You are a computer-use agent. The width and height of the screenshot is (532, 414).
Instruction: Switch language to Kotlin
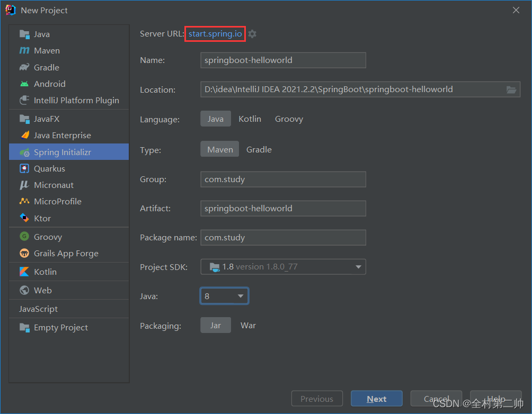click(250, 119)
